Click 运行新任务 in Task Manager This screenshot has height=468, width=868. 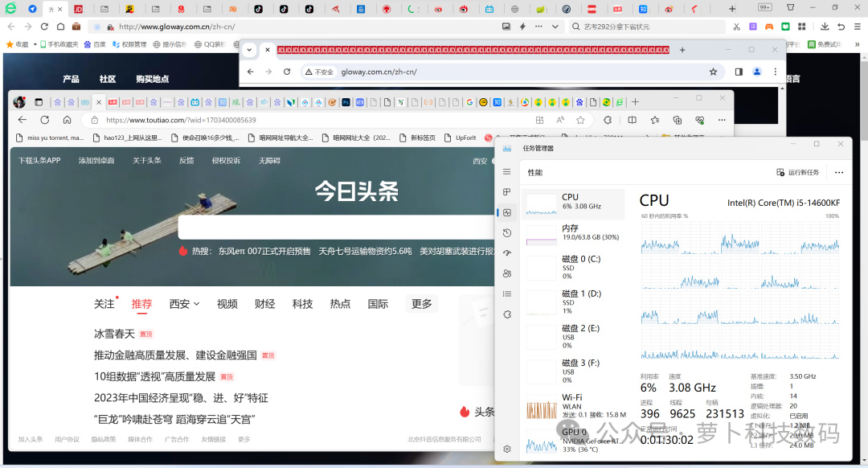tap(798, 172)
